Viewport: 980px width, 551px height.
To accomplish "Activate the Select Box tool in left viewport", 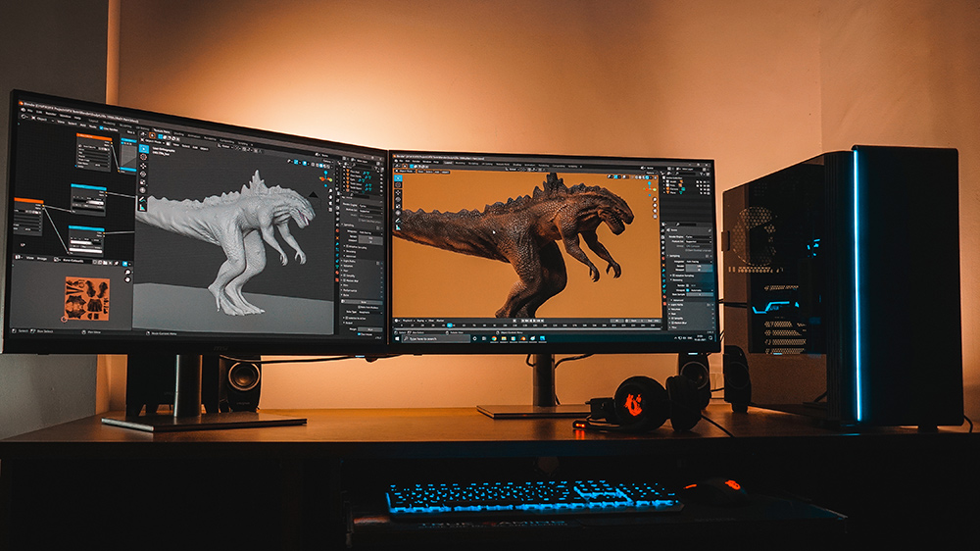I will [x=143, y=148].
